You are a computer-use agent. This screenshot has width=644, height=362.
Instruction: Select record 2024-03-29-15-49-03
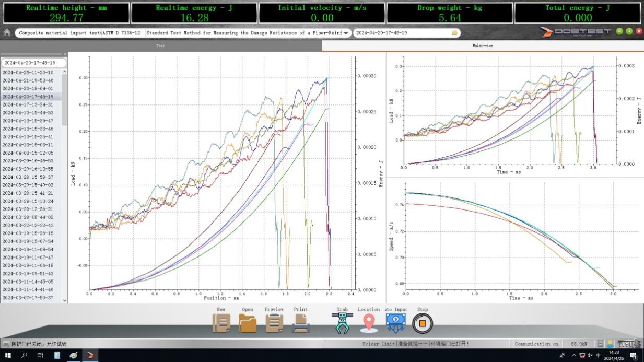point(31,185)
